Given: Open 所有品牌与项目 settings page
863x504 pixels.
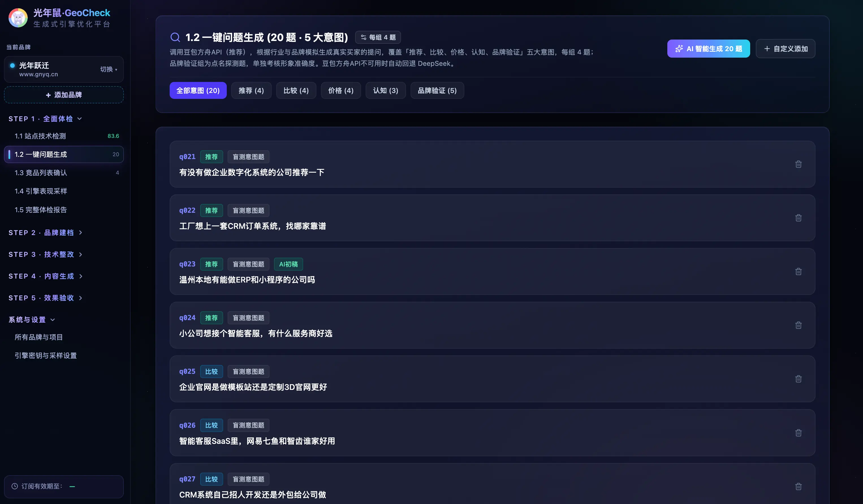Looking at the screenshot, I should (64, 337).
